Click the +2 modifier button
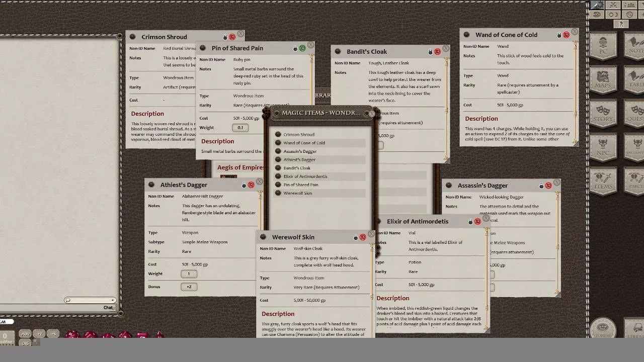 (x=39, y=334)
